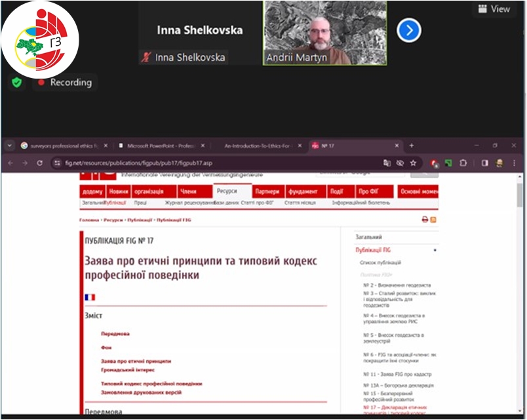Open the організація menu item
Viewport: 527px width, 420px height.
(154, 191)
